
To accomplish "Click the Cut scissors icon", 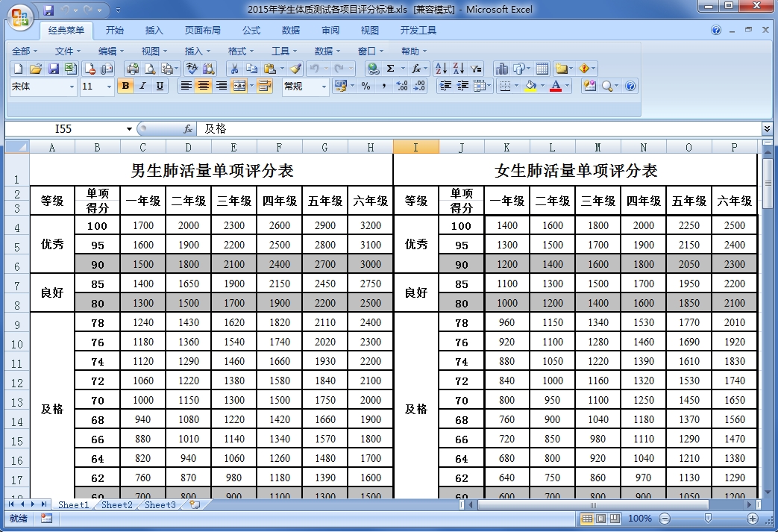I will point(234,69).
